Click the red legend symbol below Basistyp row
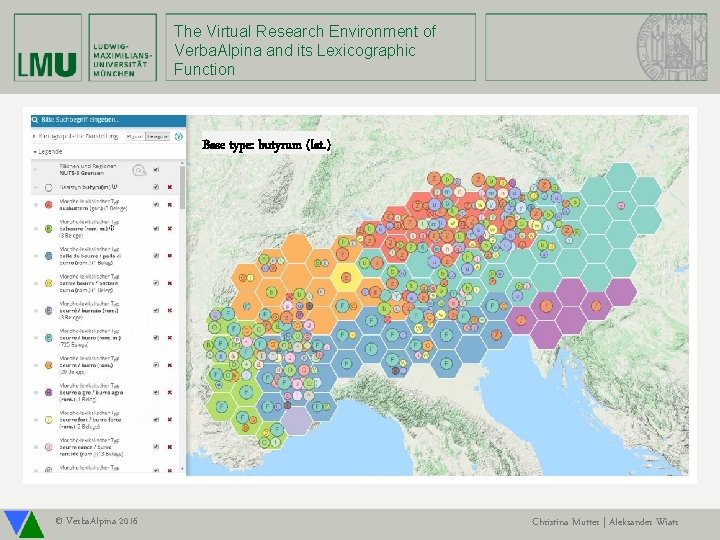This screenshot has width=720, height=540. 49,205
